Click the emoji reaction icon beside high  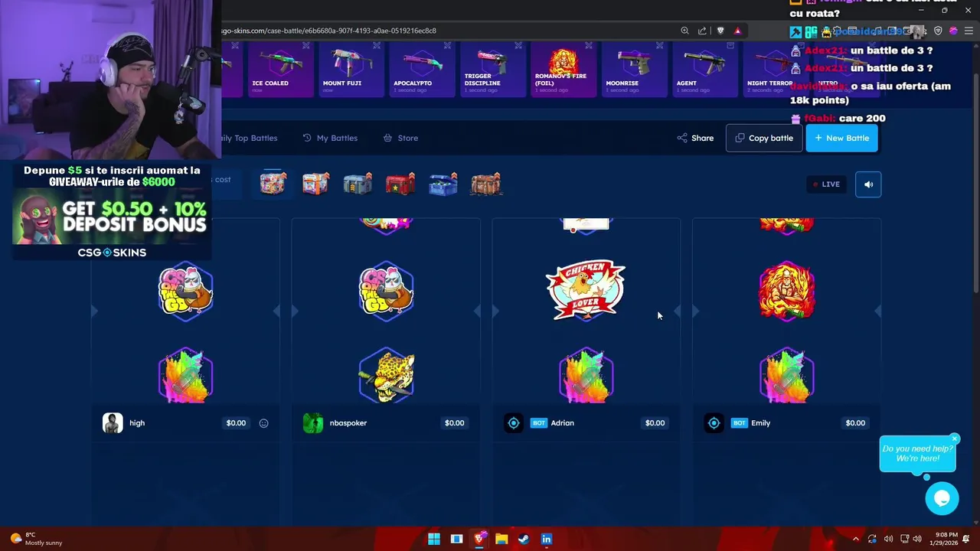(x=263, y=423)
